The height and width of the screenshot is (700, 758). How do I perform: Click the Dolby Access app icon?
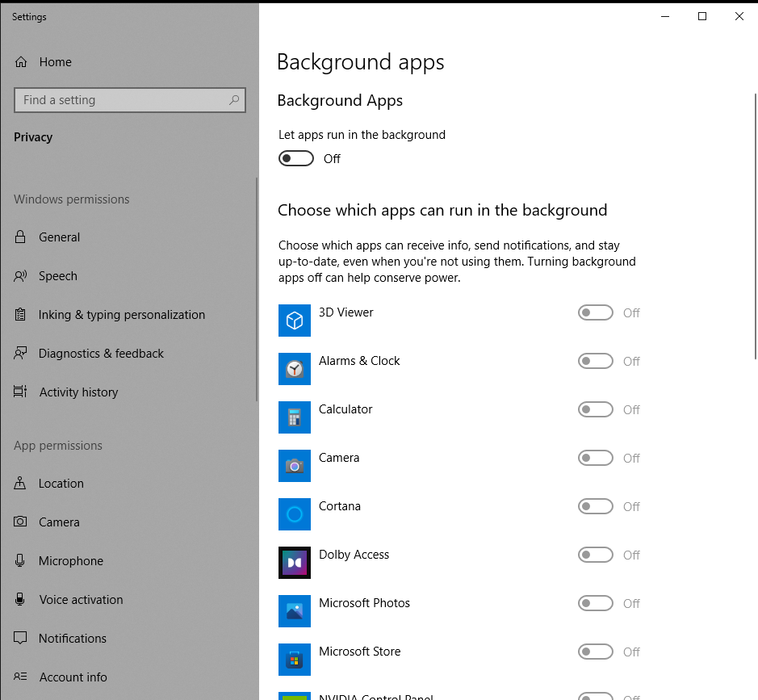(294, 563)
